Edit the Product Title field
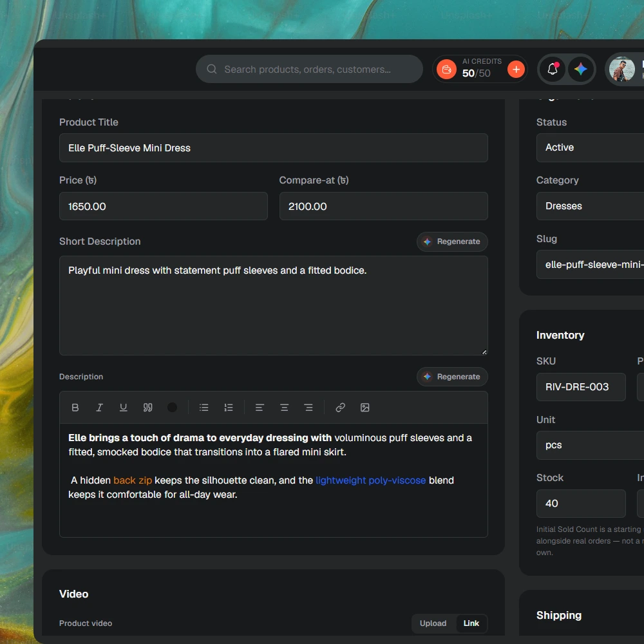Screen dimensions: 644x644 click(274, 148)
